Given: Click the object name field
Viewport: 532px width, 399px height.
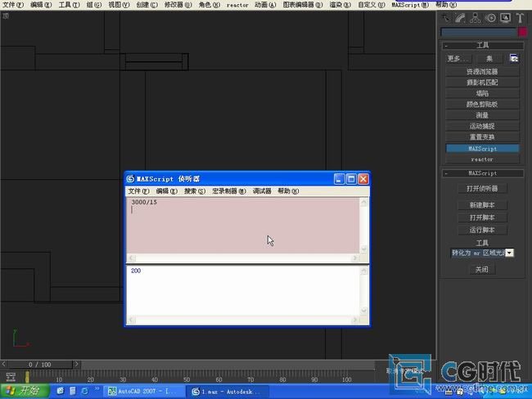Looking at the screenshot, I should 479,32.
